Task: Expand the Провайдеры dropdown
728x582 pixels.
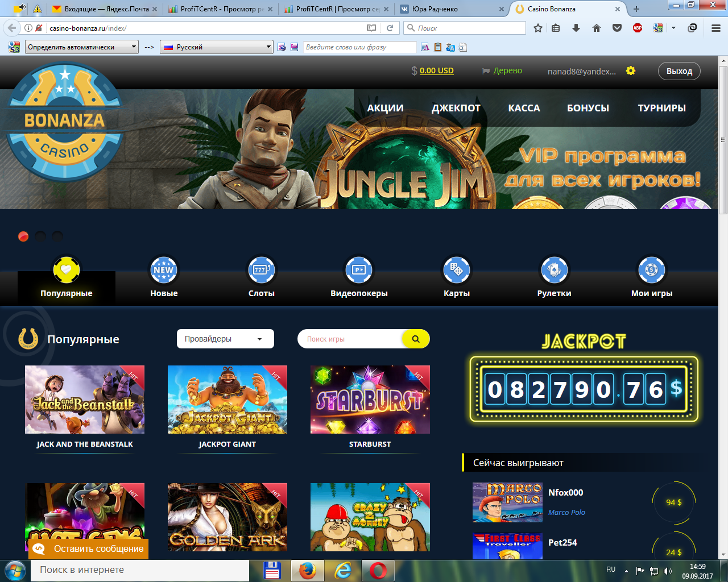Action: click(x=225, y=339)
